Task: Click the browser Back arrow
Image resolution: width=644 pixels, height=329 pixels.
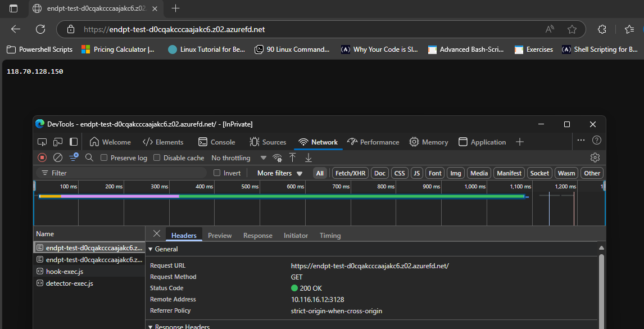Action: tap(16, 29)
